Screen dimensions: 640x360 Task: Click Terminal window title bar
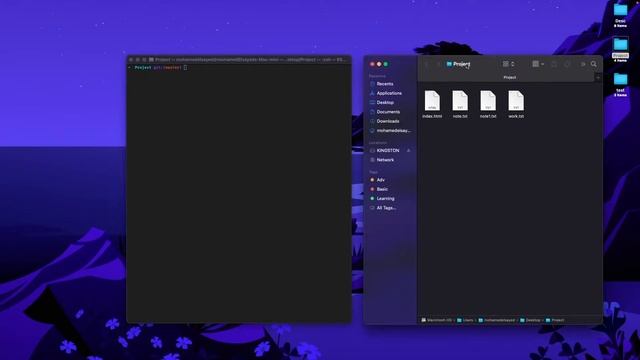239,60
